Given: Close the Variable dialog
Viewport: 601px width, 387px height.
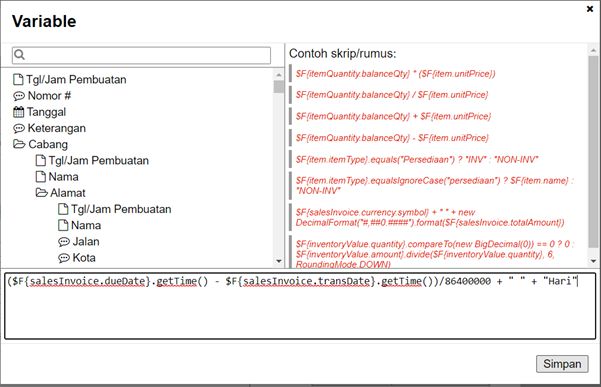Looking at the screenshot, I should click(590, 9).
